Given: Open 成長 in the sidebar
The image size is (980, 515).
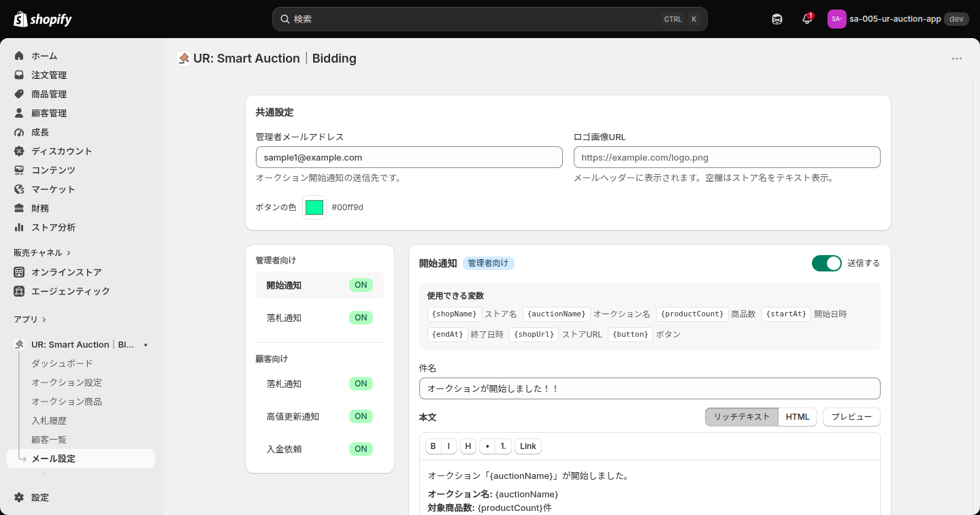Looking at the screenshot, I should (x=81, y=132).
